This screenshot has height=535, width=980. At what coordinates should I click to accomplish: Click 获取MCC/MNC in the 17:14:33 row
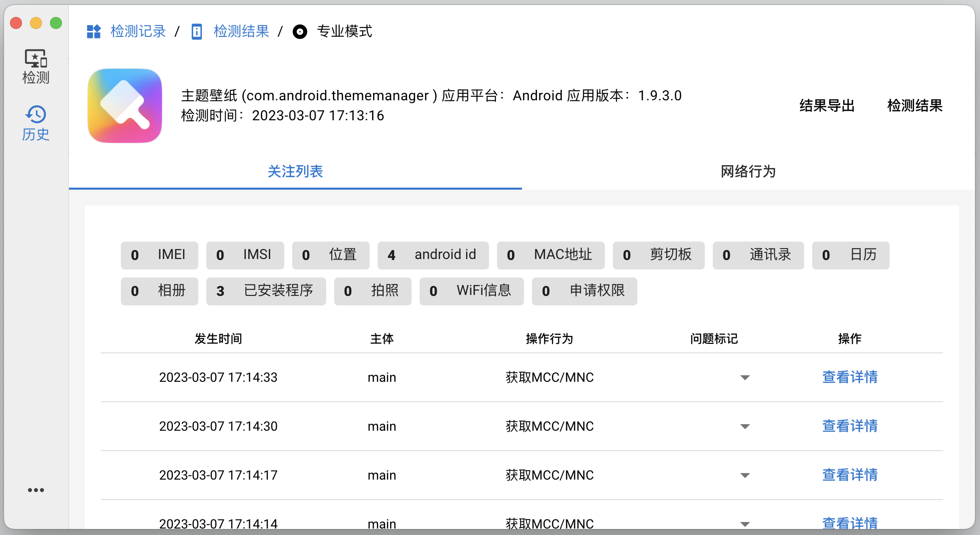point(549,377)
